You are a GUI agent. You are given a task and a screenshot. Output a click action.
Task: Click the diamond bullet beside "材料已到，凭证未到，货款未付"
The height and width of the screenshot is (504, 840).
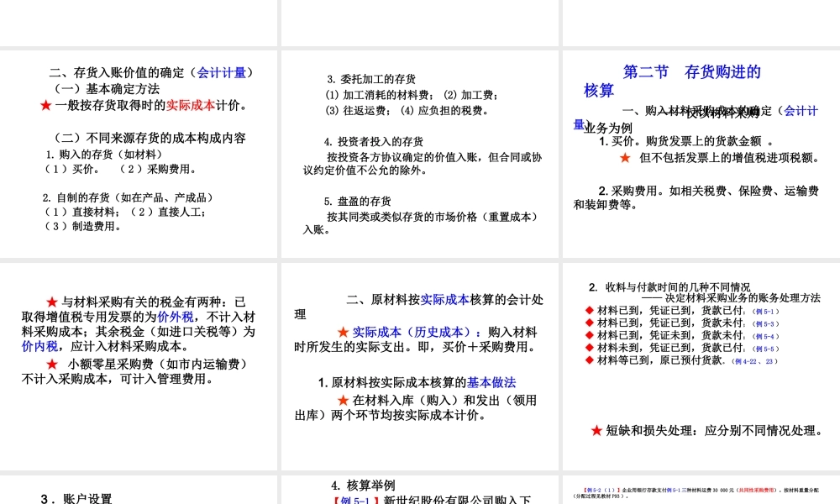(589, 335)
